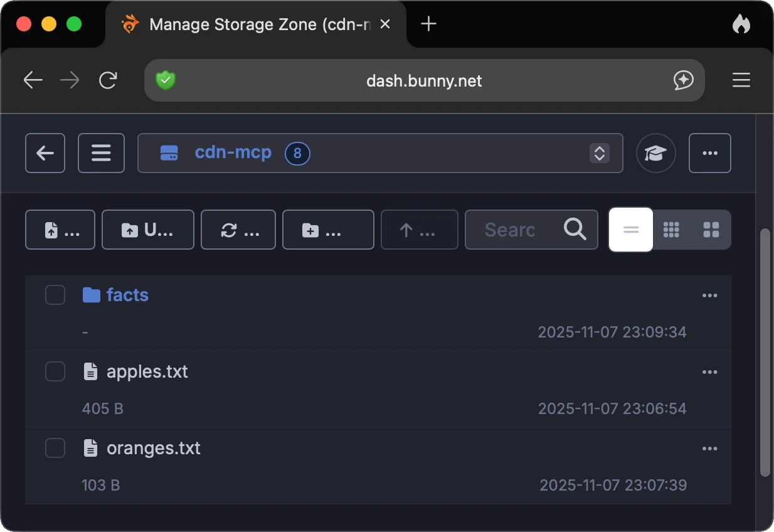Click the badge showing number 8

[x=297, y=153]
